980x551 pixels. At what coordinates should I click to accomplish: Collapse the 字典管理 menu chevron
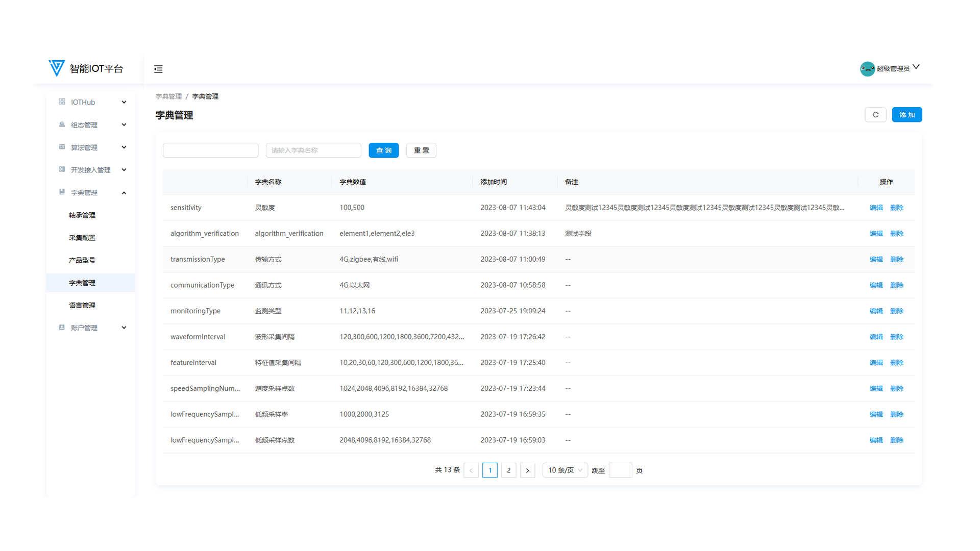tap(124, 193)
